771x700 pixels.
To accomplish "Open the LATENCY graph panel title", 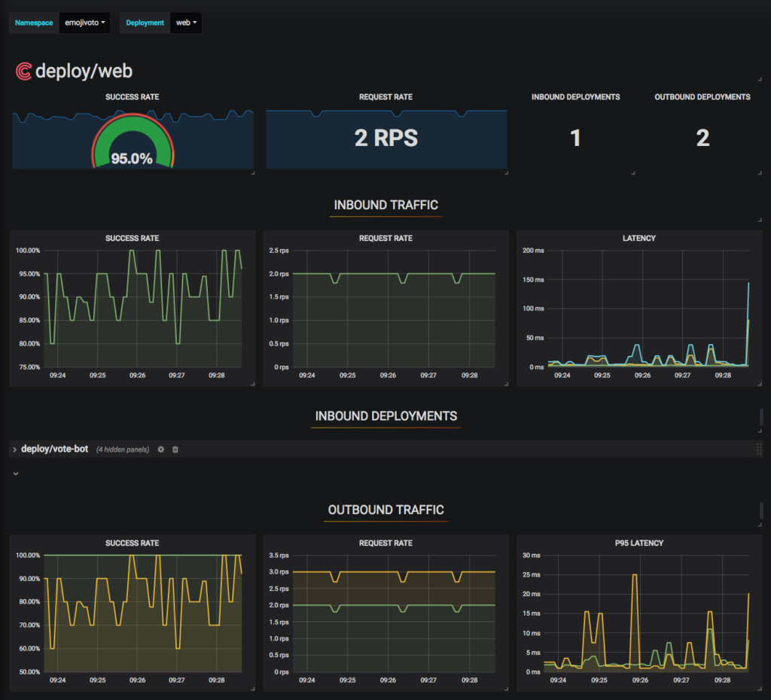I will (639, 238).
